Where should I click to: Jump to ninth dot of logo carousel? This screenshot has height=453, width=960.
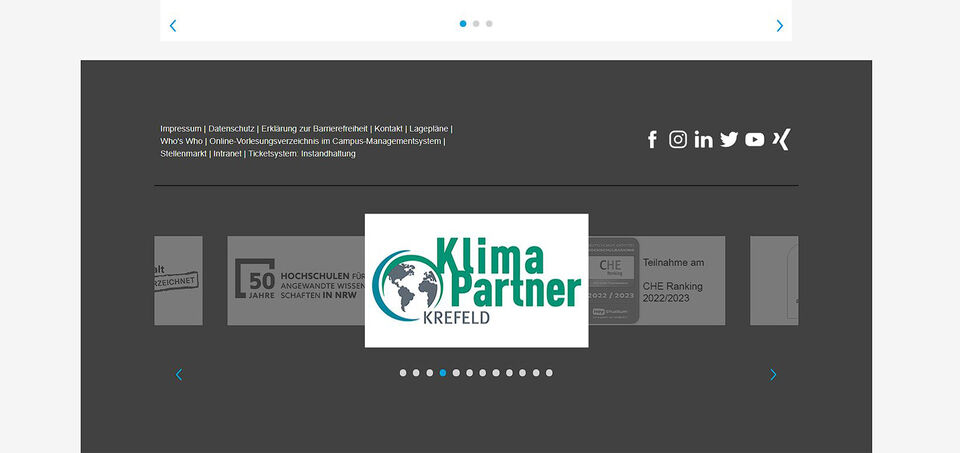click(509, 373)
